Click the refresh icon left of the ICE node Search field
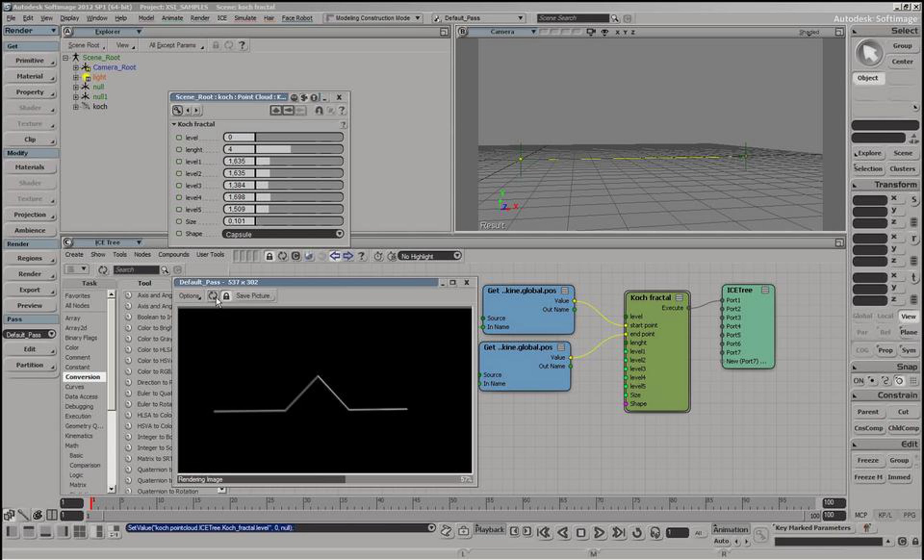Image resolution: width=924 pixels, height=560 pixels. pyautogui.click(x=103, y=270)
